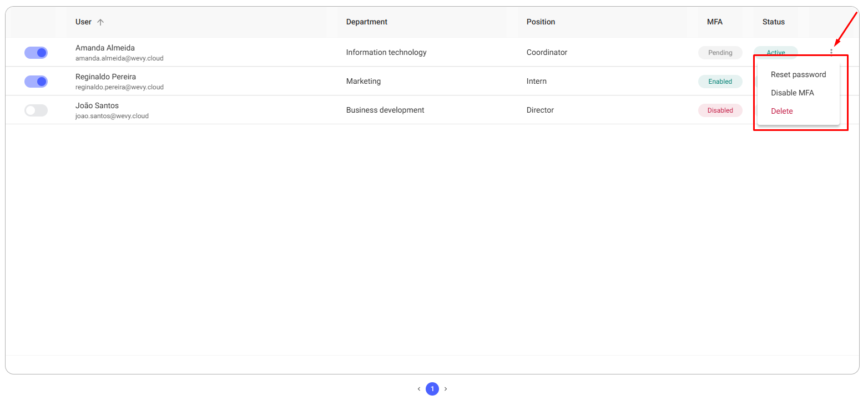
Task: Select the name Reginaldo Pereira
Action: pos(105,77)
